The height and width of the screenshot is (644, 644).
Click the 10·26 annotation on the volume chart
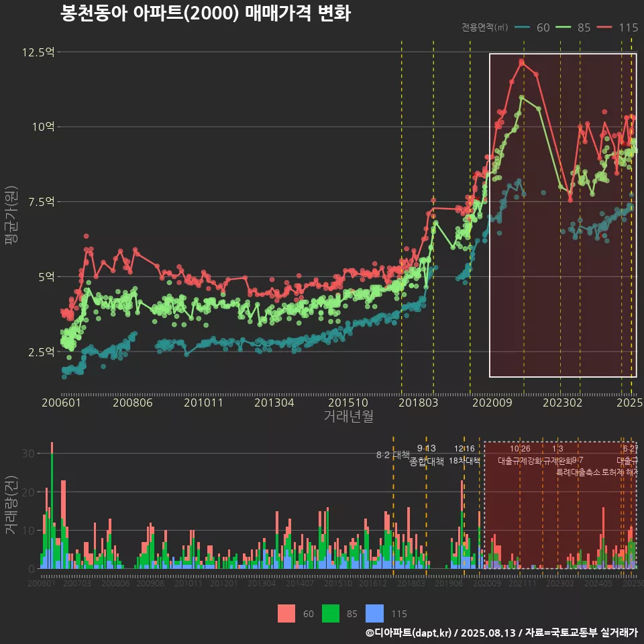[520, 449]
